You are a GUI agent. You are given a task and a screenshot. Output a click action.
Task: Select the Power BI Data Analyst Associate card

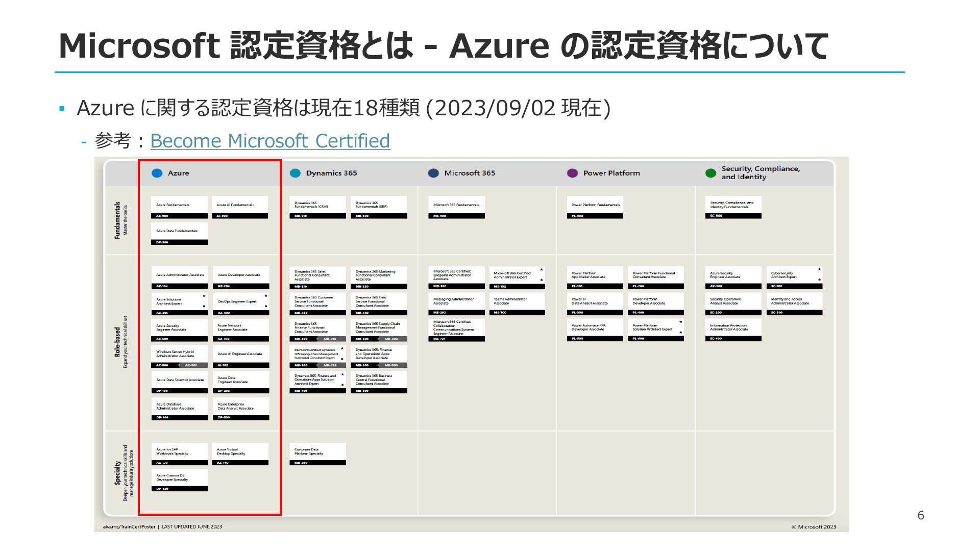pyautogui.click(x=595, y=304)
